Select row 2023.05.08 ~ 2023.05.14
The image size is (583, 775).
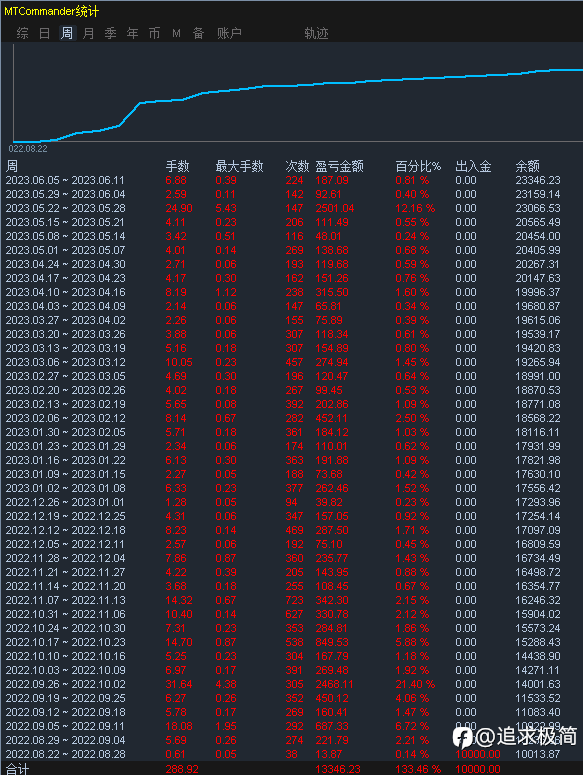point(292,236)
